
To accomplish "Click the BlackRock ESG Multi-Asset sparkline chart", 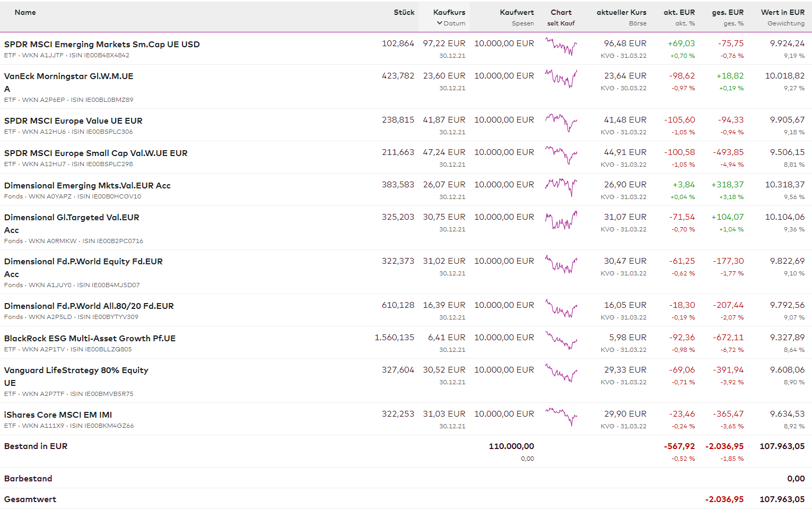I will point(561,341).
